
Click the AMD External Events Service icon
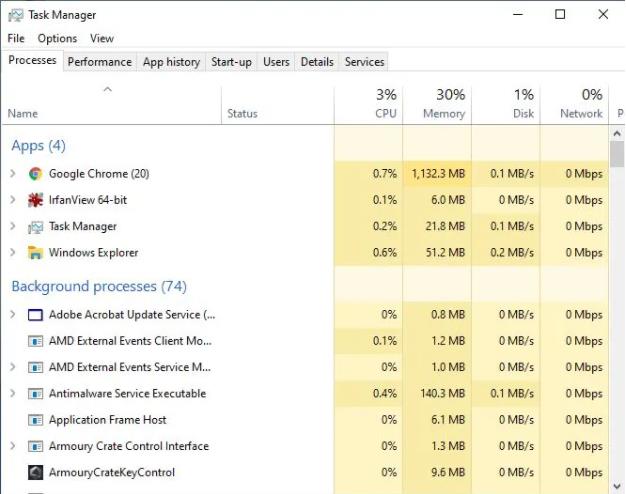point(35,367)
